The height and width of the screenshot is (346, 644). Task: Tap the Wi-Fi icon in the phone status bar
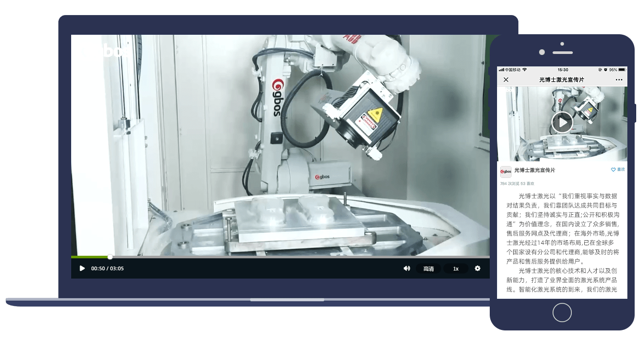pyautogui.click(x=525, y=70)
